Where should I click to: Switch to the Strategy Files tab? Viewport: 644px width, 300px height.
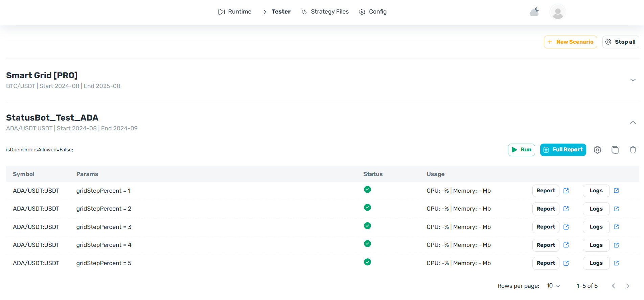[325, 12]
